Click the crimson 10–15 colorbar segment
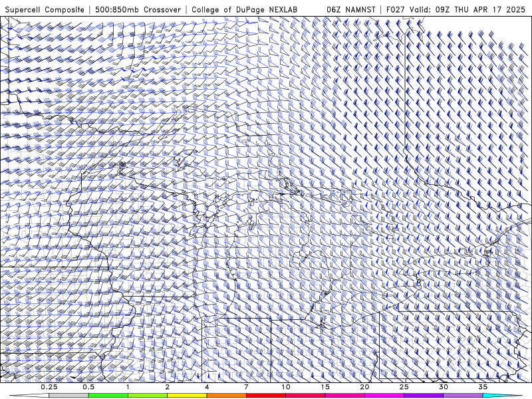 305,396
